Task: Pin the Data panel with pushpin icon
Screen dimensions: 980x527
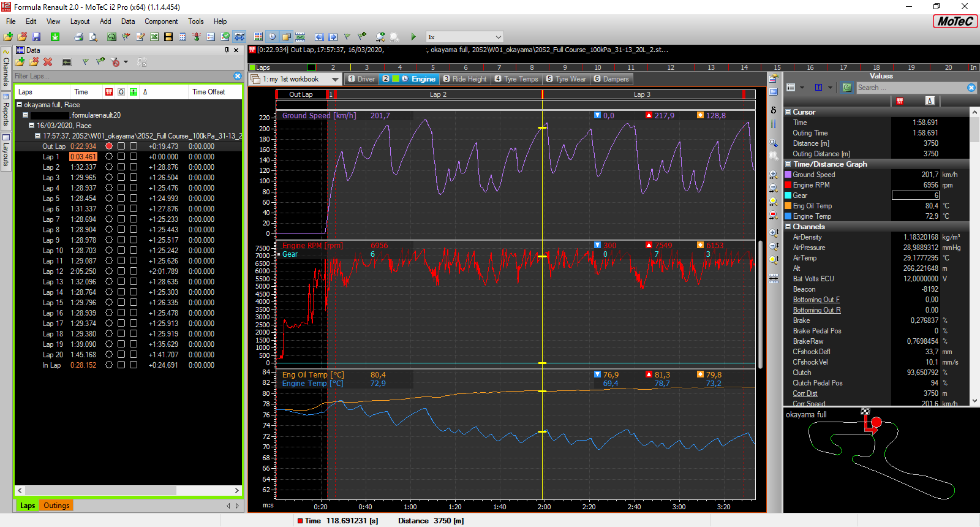Action: (227, 50)
